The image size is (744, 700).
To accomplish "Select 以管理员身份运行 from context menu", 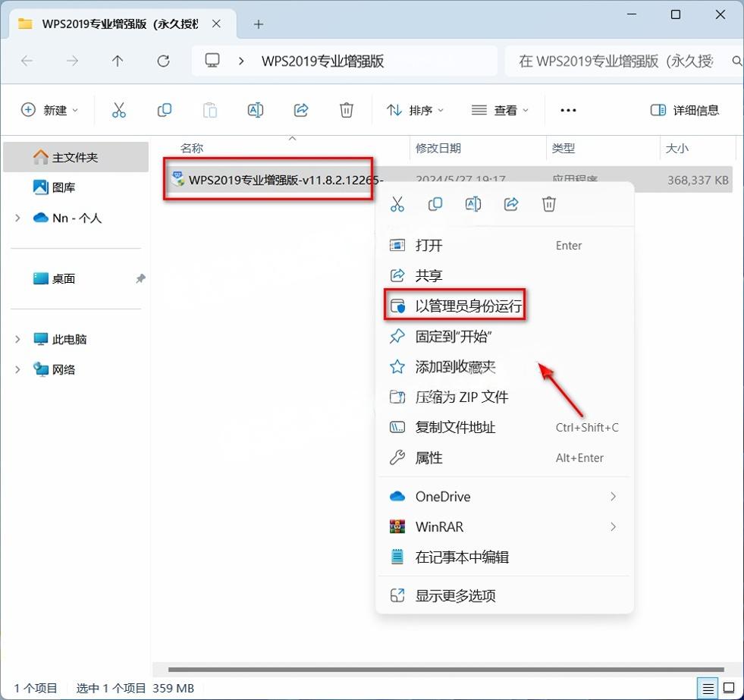I will coord(468,306).
